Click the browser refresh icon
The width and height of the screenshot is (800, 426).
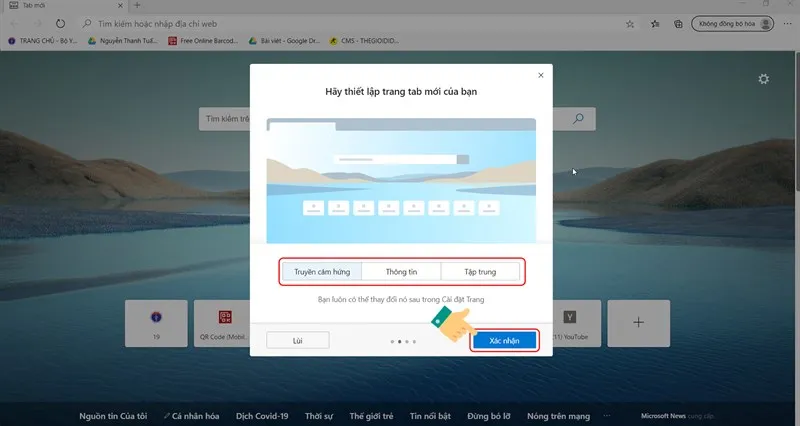(60, 23)
